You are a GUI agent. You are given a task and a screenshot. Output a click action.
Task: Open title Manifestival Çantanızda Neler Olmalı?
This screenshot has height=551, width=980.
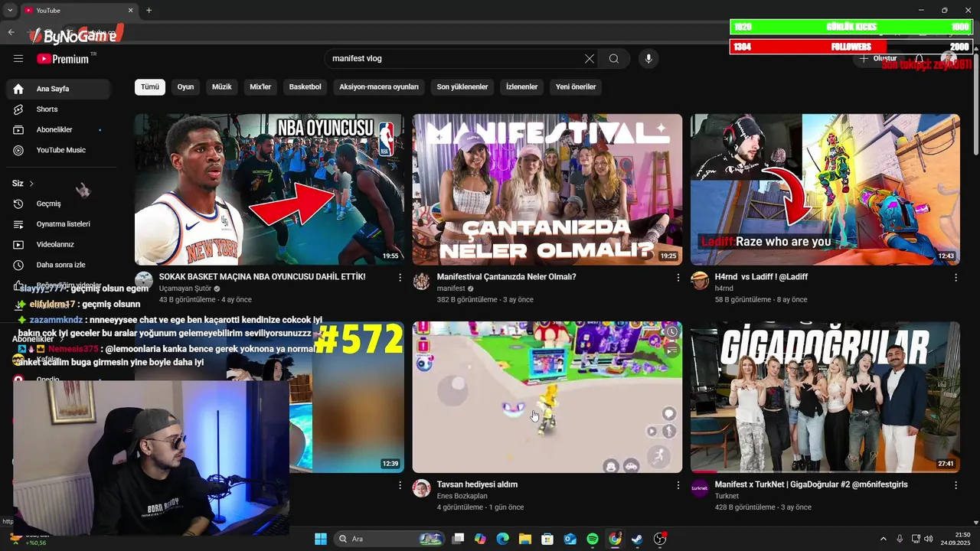[x=506, y=277]
